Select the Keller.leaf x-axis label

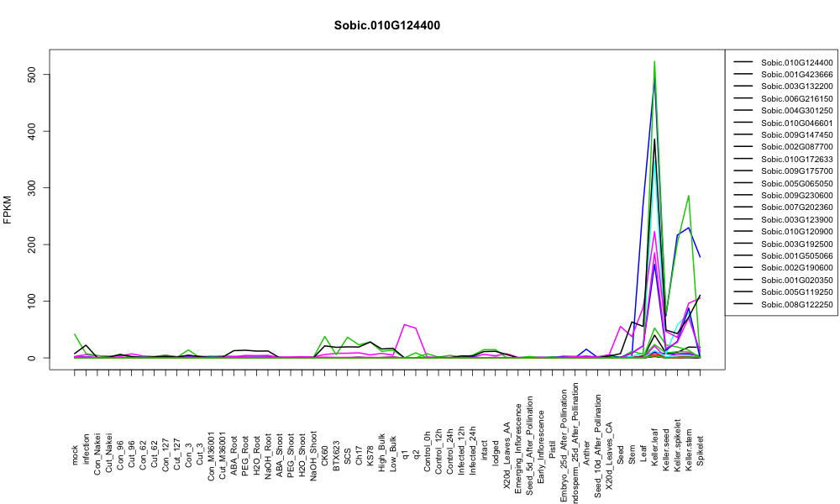654,447
